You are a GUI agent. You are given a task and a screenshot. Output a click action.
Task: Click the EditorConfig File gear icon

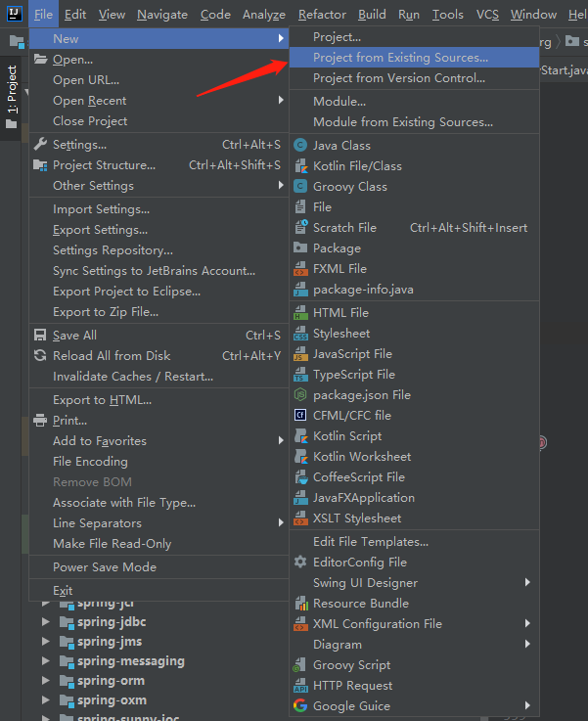point(300,562)
